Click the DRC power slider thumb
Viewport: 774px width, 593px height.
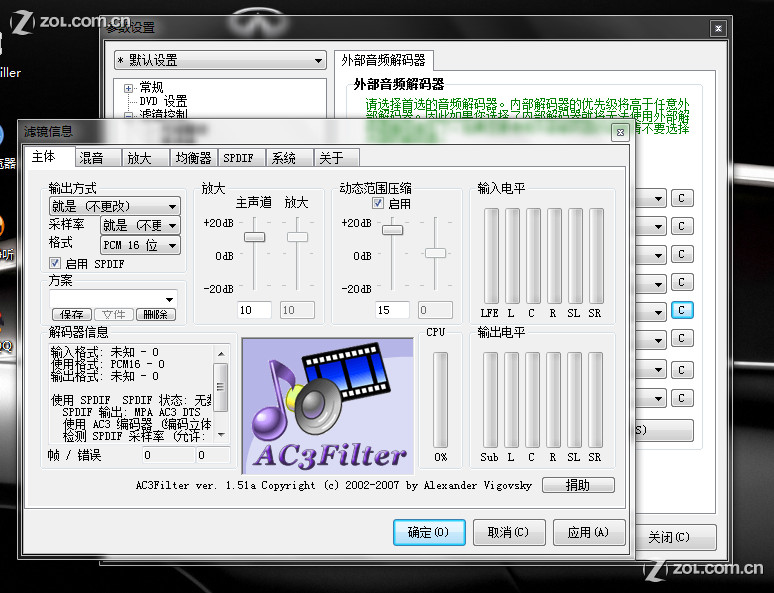click(393, 230)
